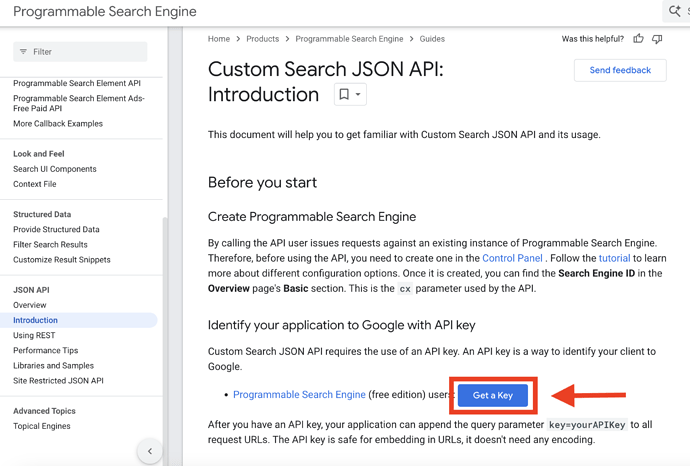This screenshot has width=690, height=466.
Task: Go to Products breadcrumb
Action: point(263,39)
